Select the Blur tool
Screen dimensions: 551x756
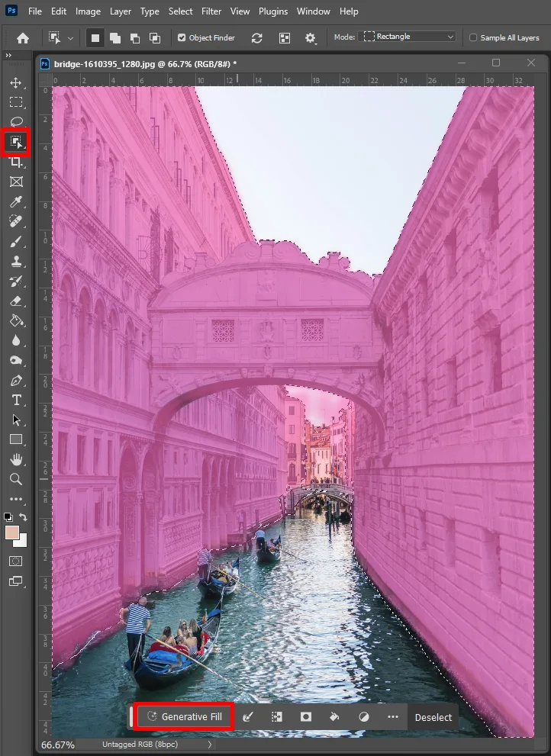(16, 340)
